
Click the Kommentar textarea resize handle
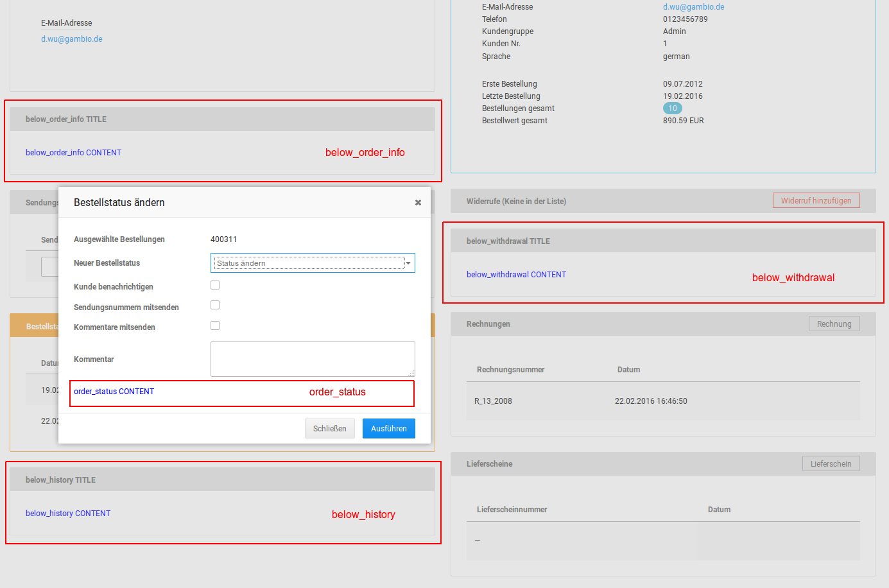pyautogui.click(x=411, y=373)
